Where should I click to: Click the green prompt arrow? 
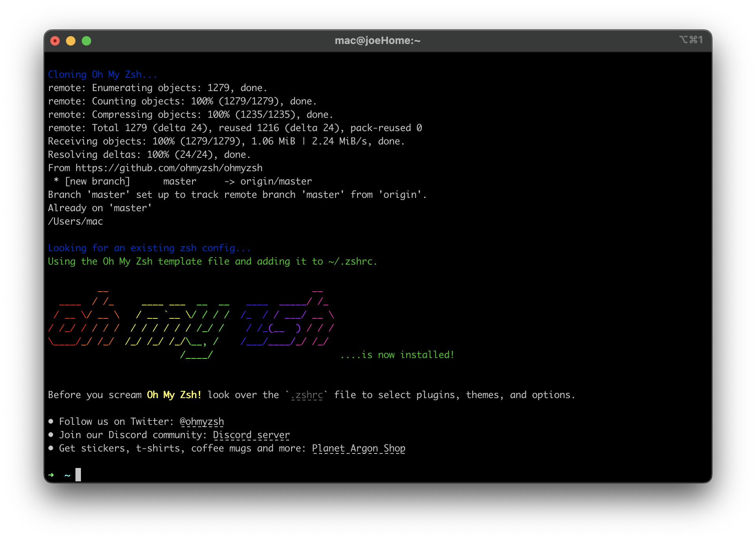51,475
